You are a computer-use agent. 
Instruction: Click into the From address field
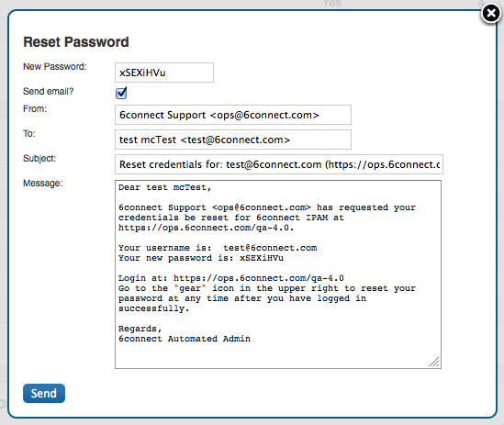point(233,115)
